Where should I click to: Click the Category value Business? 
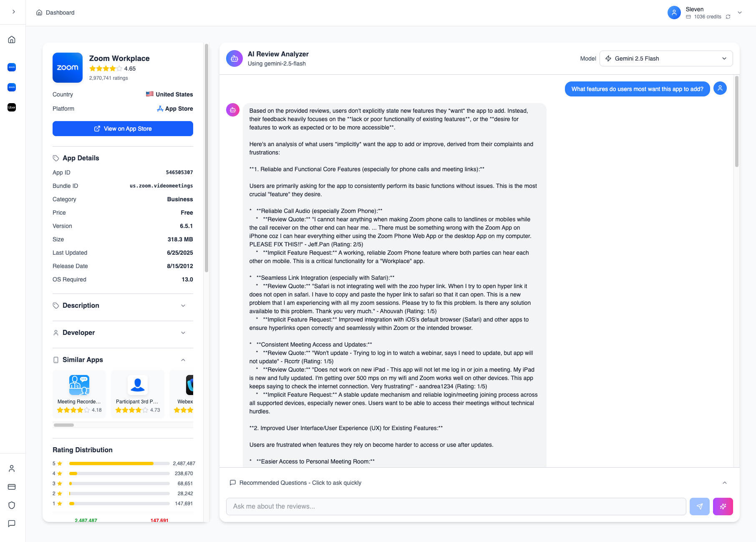click(180, 199)
